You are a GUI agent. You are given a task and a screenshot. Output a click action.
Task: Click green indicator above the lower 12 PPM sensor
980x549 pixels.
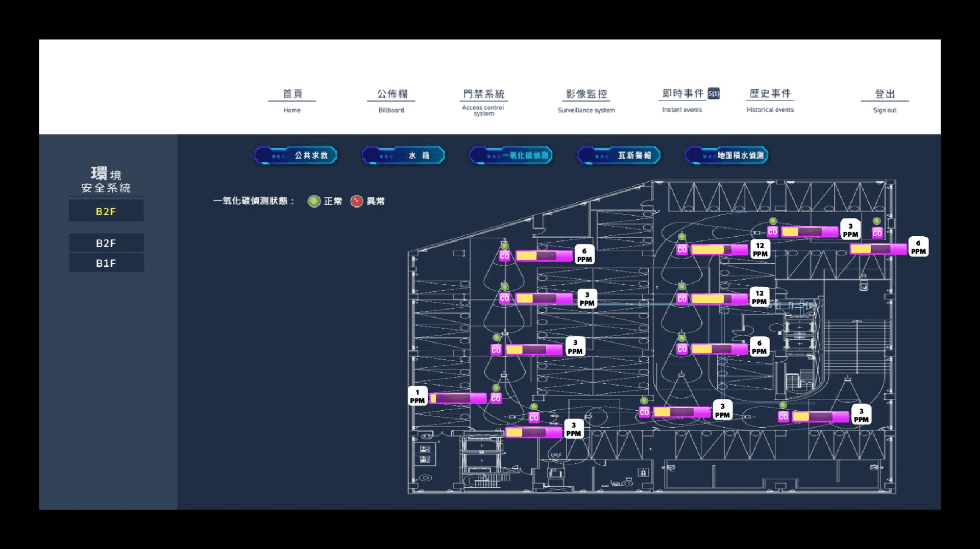(x=682, y=286)
